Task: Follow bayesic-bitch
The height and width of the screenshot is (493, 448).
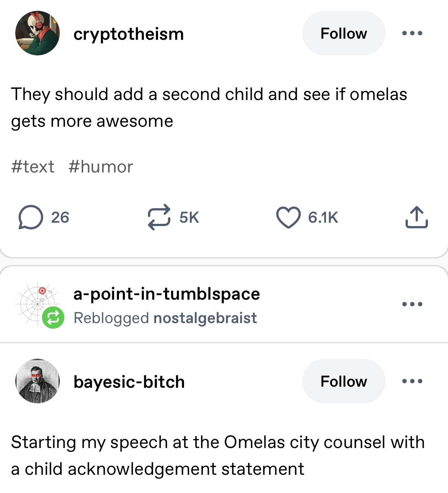Action: (x=344, y=381)
